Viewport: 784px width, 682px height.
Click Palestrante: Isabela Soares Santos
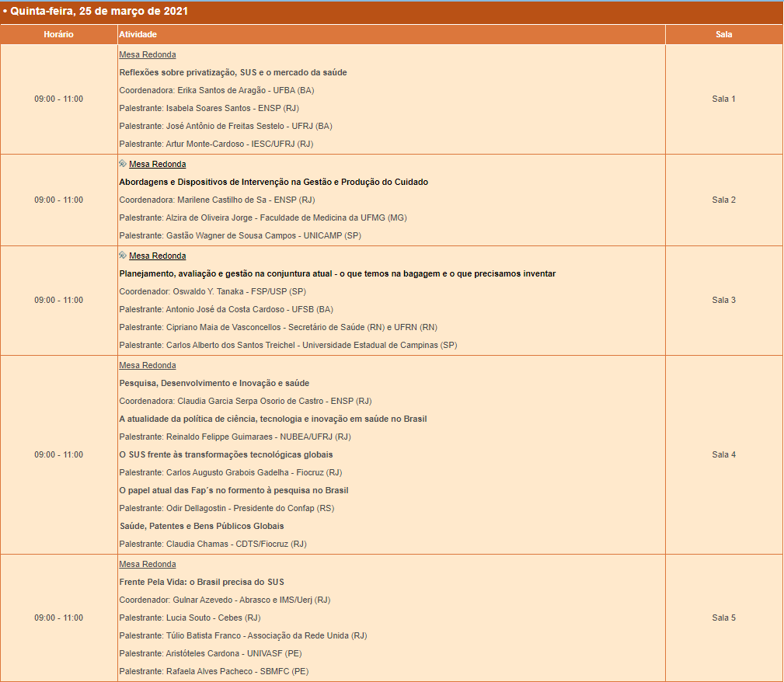click(209, 108)
